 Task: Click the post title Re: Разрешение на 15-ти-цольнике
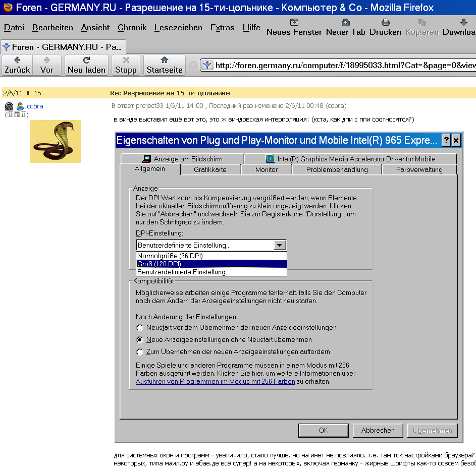pyautogui.click(x=170, y=93)
